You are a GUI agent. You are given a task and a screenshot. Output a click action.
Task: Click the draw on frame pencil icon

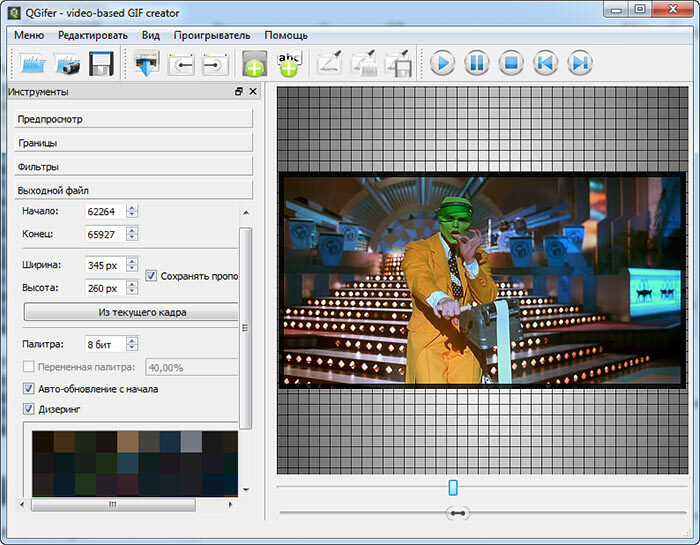click(329, 62)
